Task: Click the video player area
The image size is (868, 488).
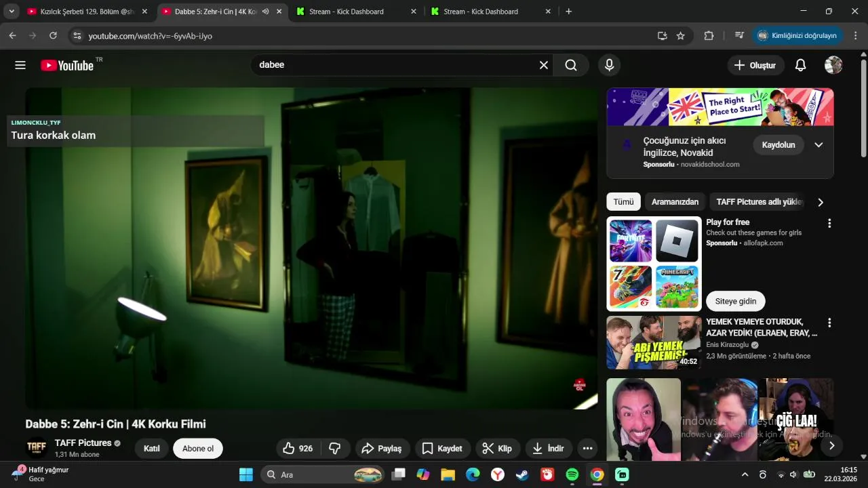Action: coord(311,248)
